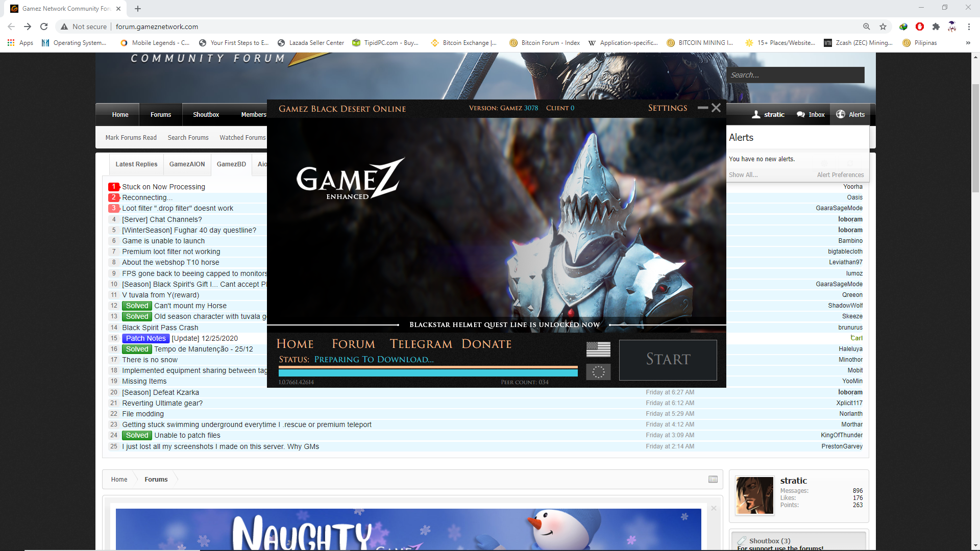Open the Shoutbox navigation tab
The height and width of the screenshot is (551, 980).
[206, 115]
